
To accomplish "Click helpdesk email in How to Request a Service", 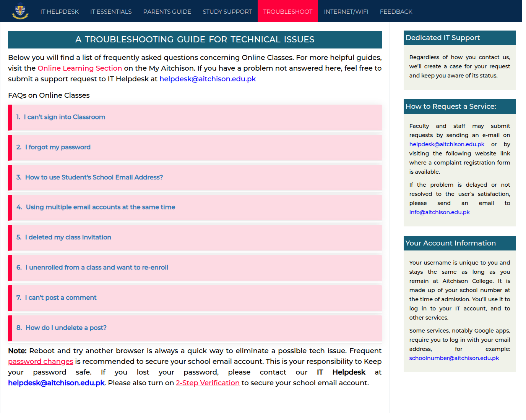I will pos(447,144).
